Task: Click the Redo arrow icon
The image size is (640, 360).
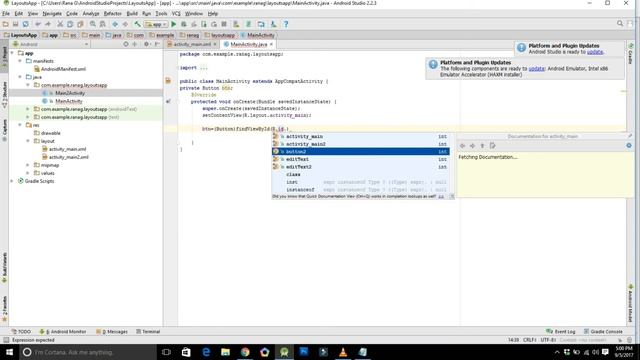Action: pos(48,24)
